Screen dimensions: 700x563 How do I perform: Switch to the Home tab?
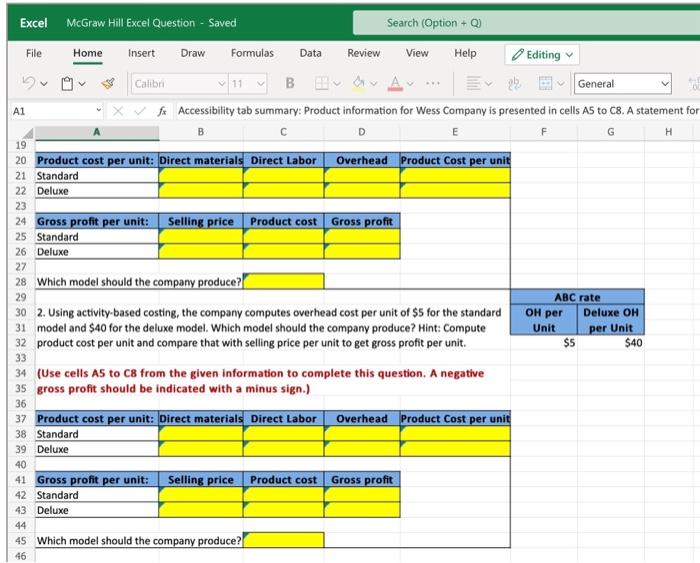88,53
